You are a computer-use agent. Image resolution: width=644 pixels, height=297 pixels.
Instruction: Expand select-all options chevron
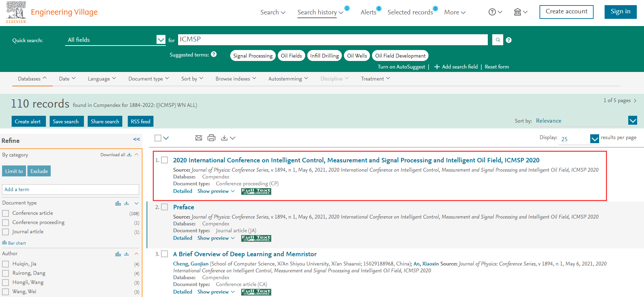coord(166,138)
